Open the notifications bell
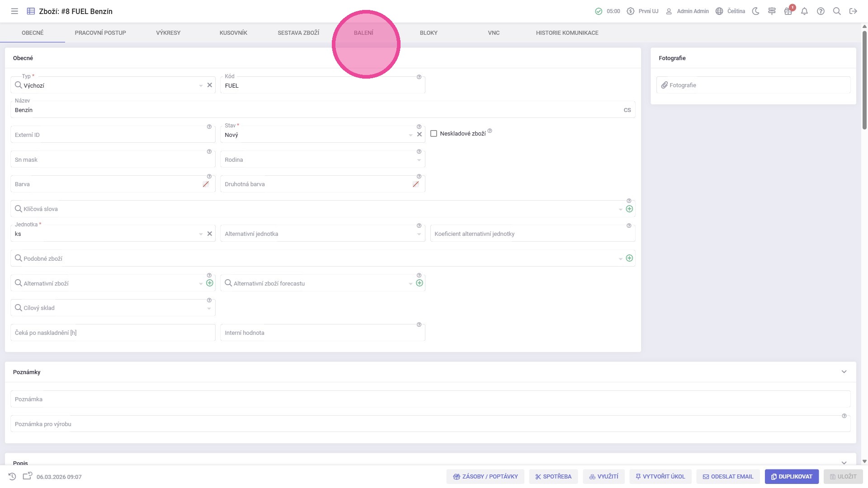The height and width of the screenshot is (488, 868). [804, 11]
